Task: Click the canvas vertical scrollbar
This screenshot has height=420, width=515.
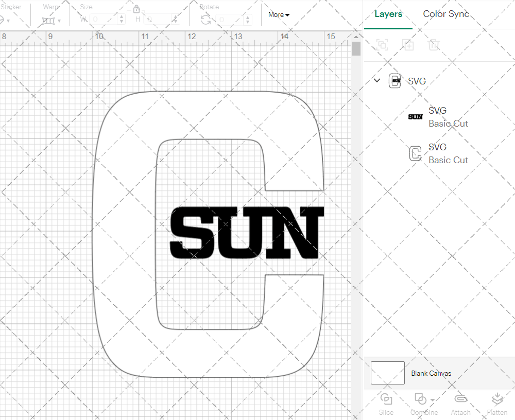Action: tap(355, 48)
